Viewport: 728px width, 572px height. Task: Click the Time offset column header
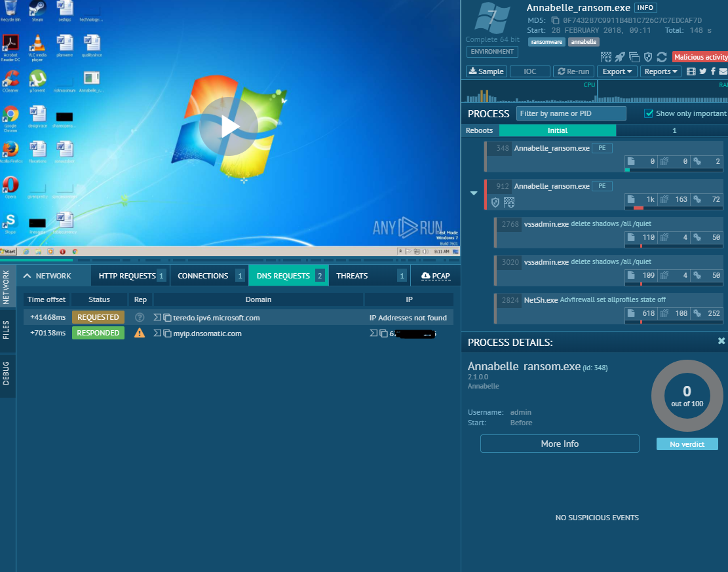click(x=47, y=299)
